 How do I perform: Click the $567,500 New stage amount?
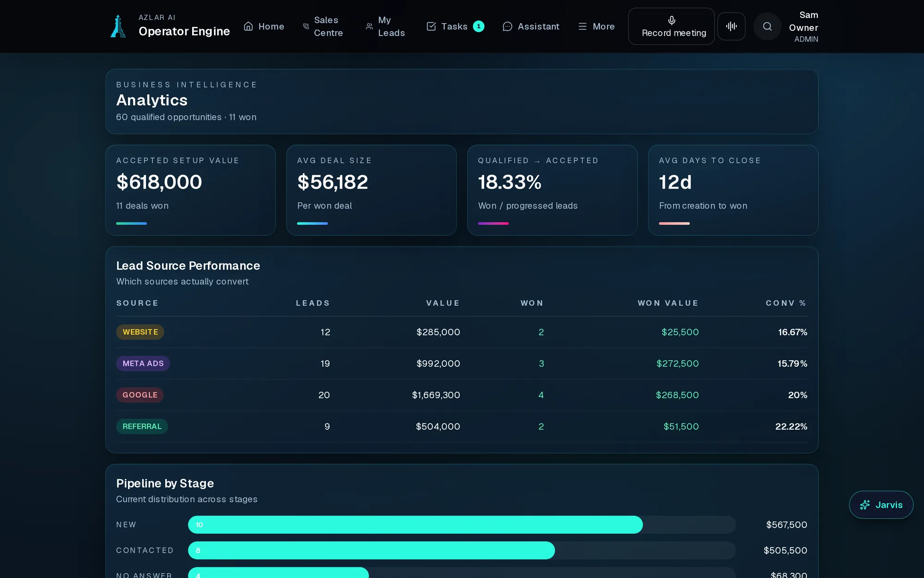coord(787,525)
